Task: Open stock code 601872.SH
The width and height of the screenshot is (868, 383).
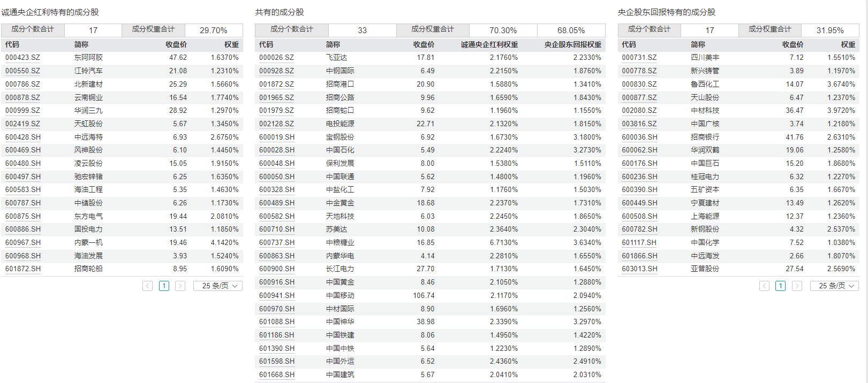Action: pyautogui.click(x=23, y=269)
